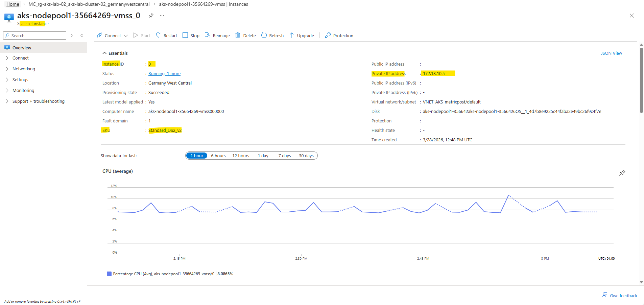Viewport: 644px width, 305px height.
Task: Set data range to 30 days
Action: [x=306, y=156]
